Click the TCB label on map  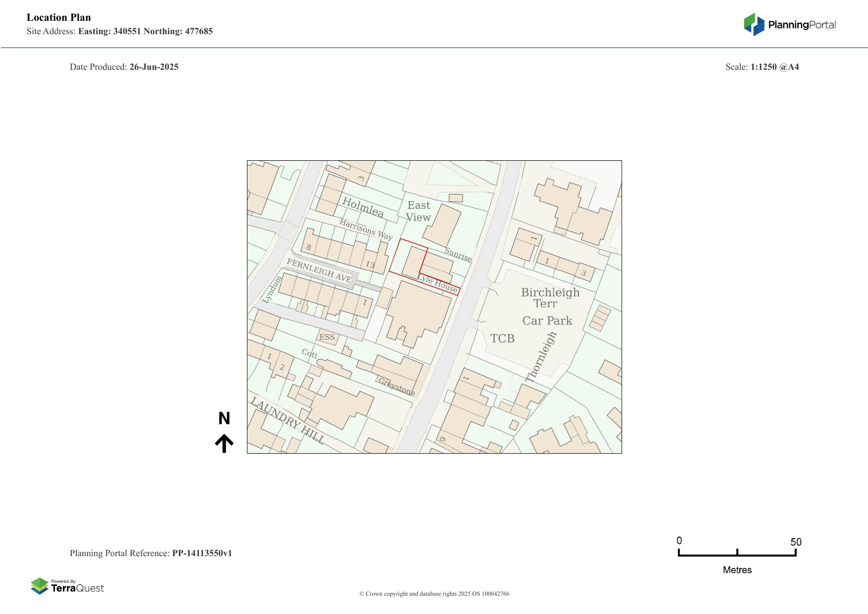[x=502, y=338]
